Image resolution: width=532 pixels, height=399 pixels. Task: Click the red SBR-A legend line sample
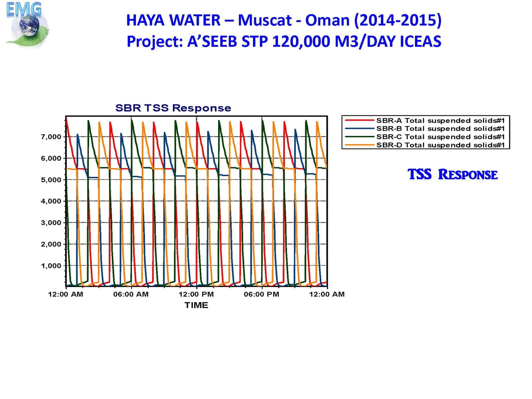pyautogui.click(x=359, y=120)
